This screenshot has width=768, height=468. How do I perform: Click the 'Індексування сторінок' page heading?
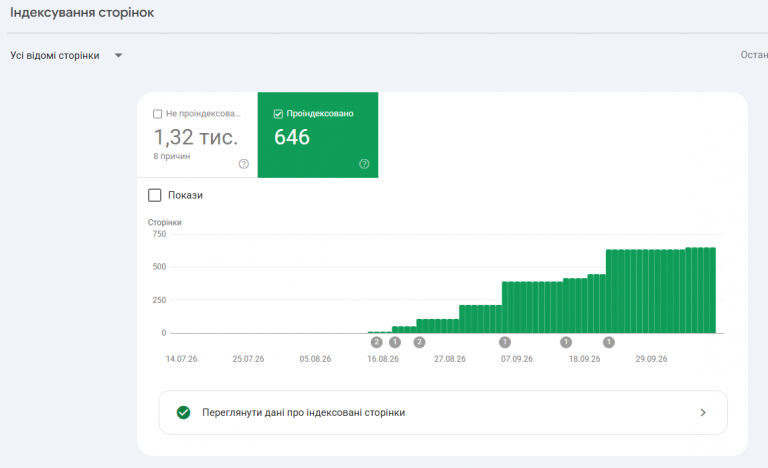click(x=82, y=12)
